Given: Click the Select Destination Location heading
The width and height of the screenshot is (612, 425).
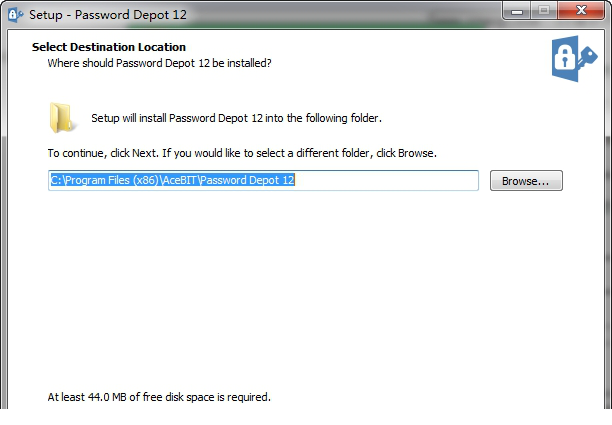Looking at the screenshot, I should [x=109, y=47].
